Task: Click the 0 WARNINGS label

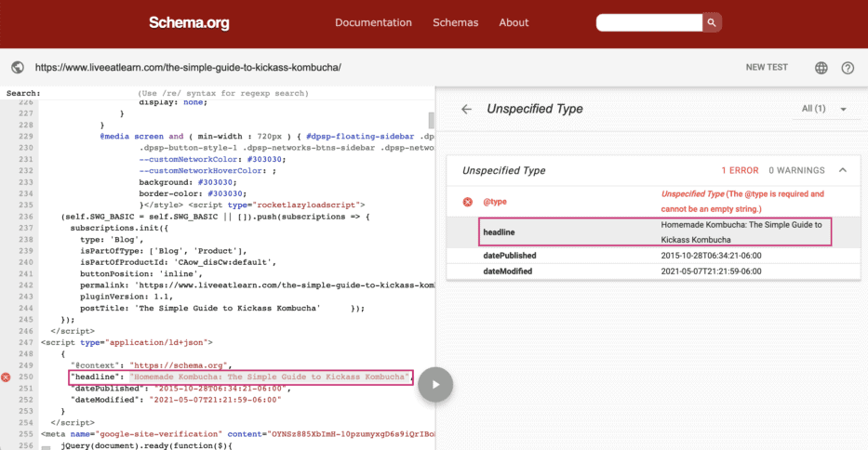Action: (796, 170)
